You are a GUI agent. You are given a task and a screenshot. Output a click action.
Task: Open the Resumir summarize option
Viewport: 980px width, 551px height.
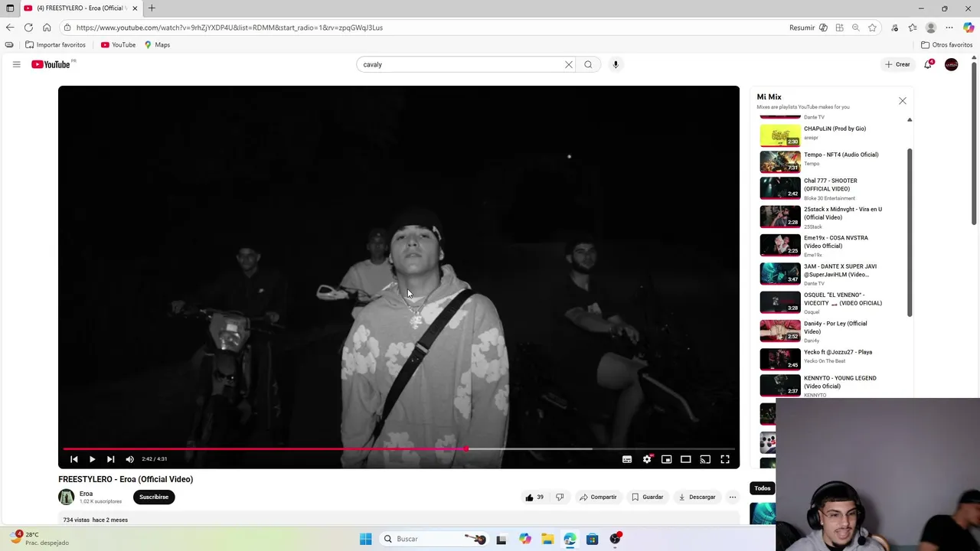tap(808, 28)
